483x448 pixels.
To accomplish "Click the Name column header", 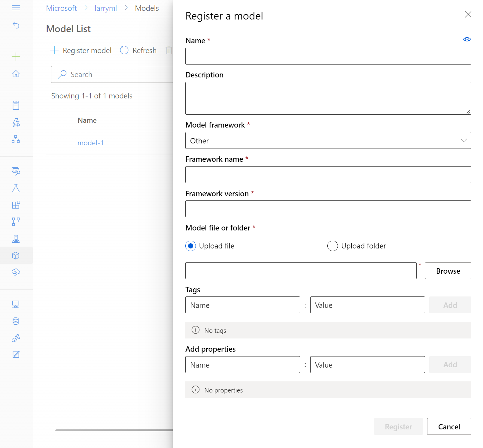I will [x=87, y=120].
